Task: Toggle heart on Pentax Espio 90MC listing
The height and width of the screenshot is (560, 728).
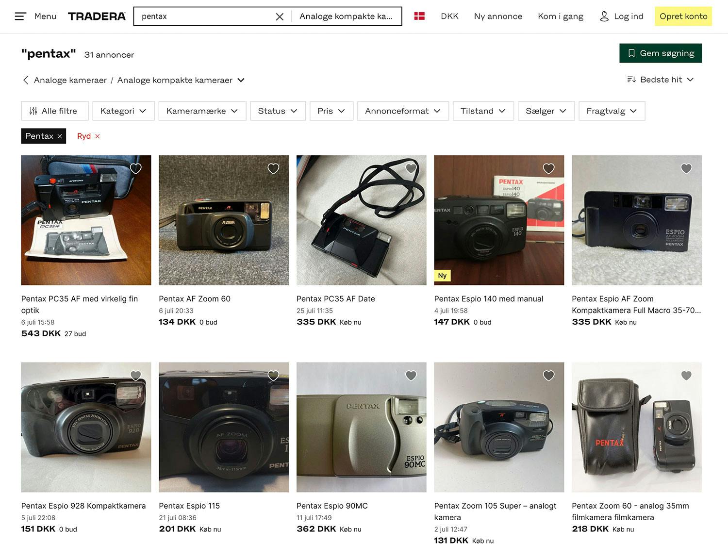Action: [x=411, y=376]
